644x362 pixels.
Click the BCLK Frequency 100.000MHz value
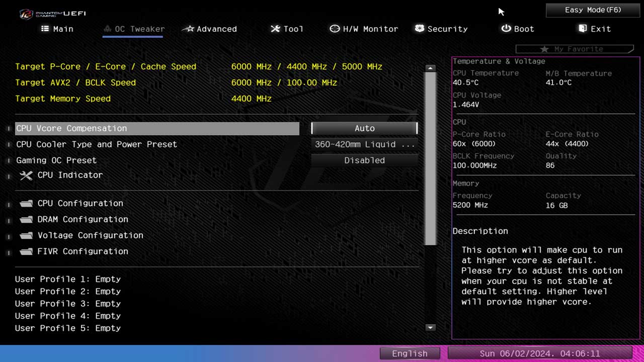pyautogui.click(x=474, y=165)
